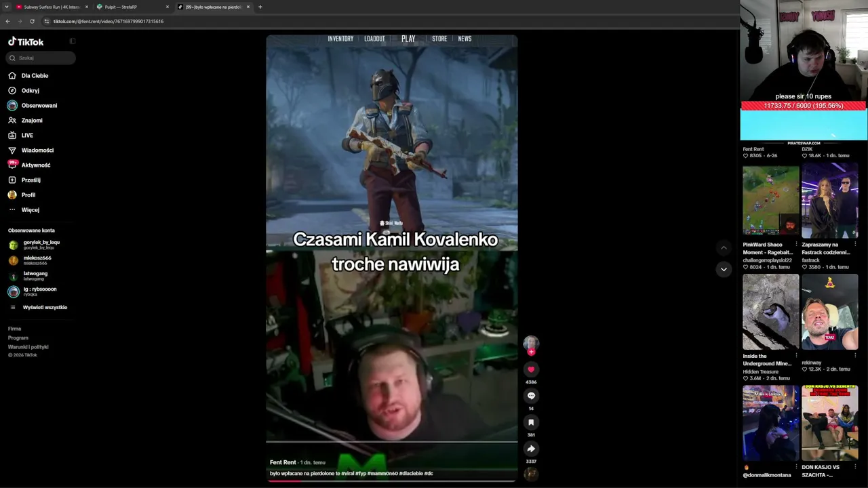The image size is (868, 488).
Task: Open the rybsoooon followed account
Action: 34,291
